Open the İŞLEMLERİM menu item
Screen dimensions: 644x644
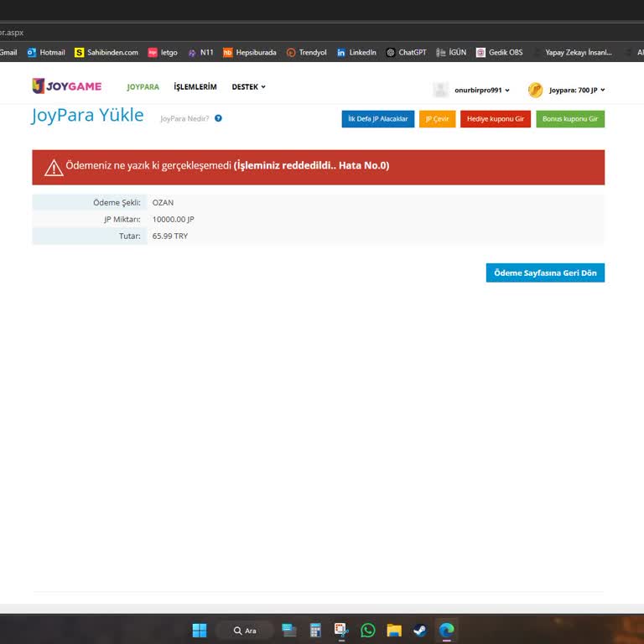point(195,86)
